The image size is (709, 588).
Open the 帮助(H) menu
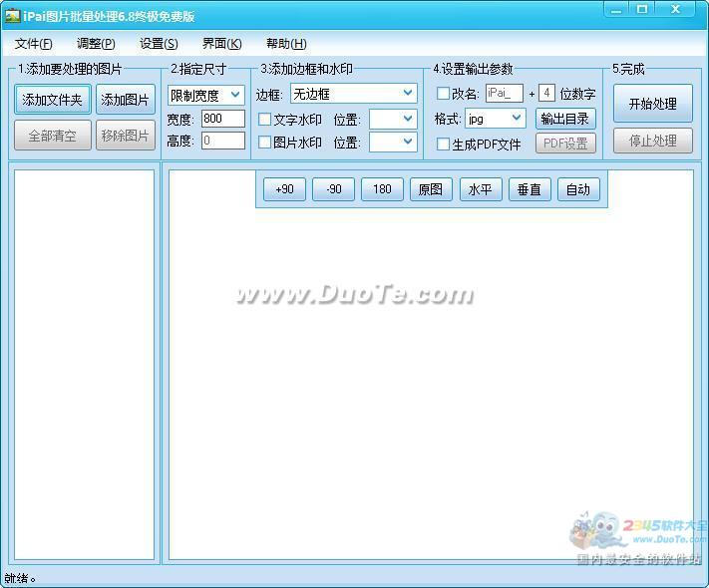(x=286, y=44)
